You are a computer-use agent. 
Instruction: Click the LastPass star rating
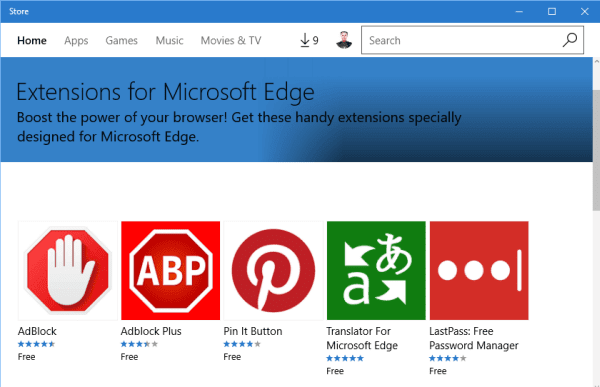tap(448, 358)
